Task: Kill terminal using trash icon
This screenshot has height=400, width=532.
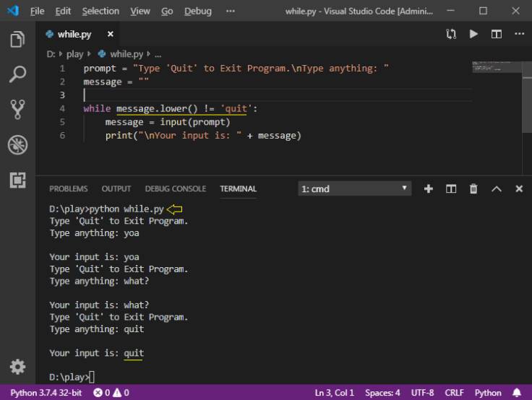Action: coord(473,188)
